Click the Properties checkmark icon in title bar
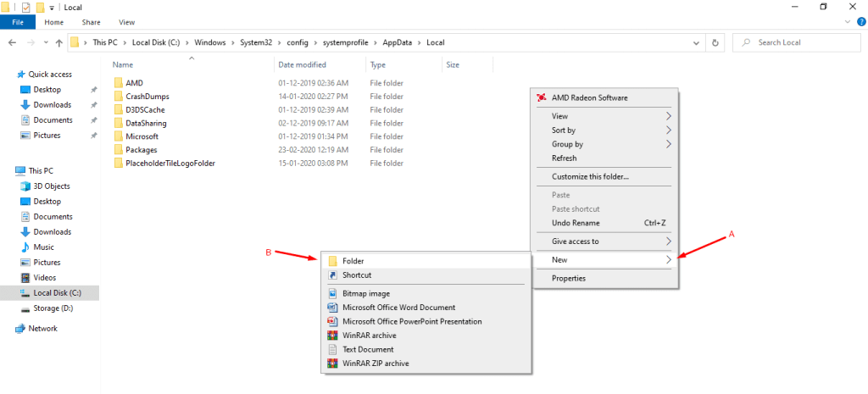 pos(25,7)
